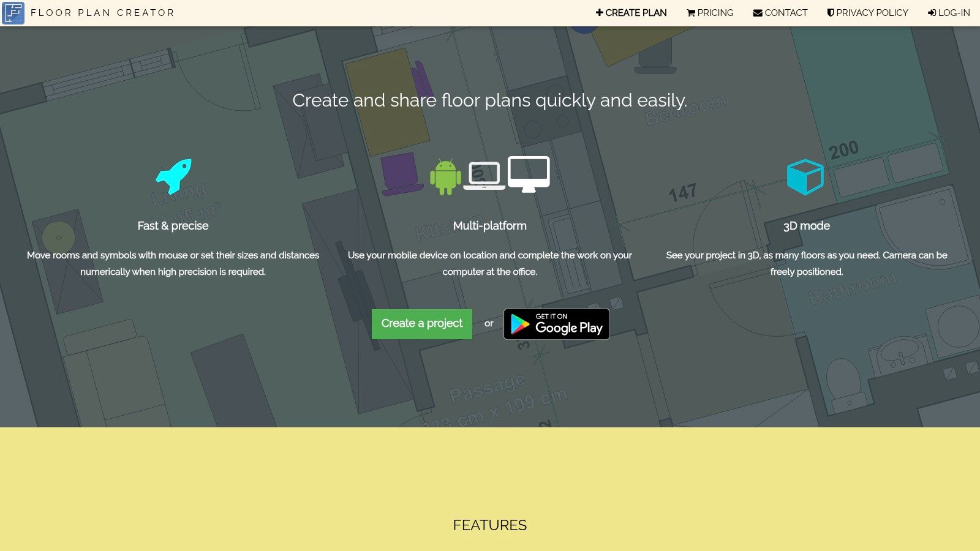
Task: Open the PRIVACY POLICY page
Action: [x=872, y=12]
